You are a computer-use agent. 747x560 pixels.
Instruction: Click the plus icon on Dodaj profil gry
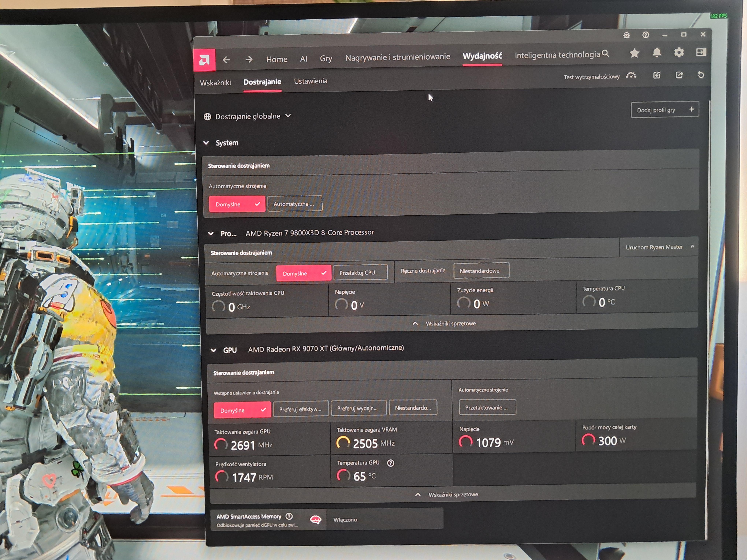pyautogui.click(x=692, y=109)
